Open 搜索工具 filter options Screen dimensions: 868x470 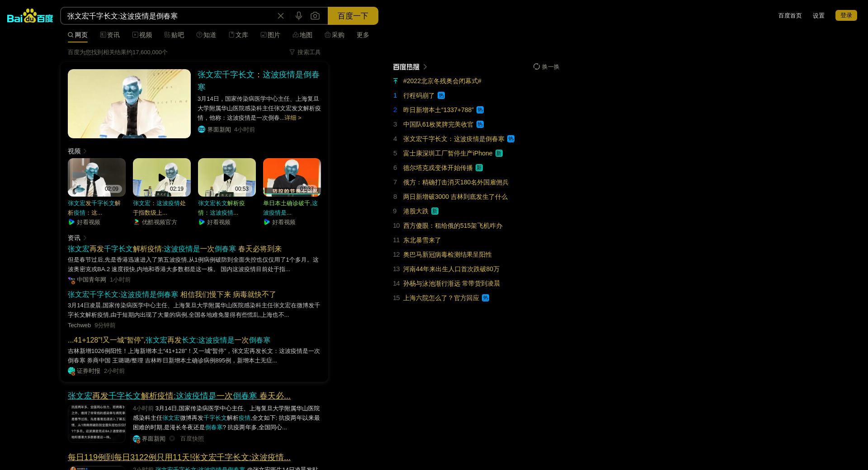click(305, 52)
